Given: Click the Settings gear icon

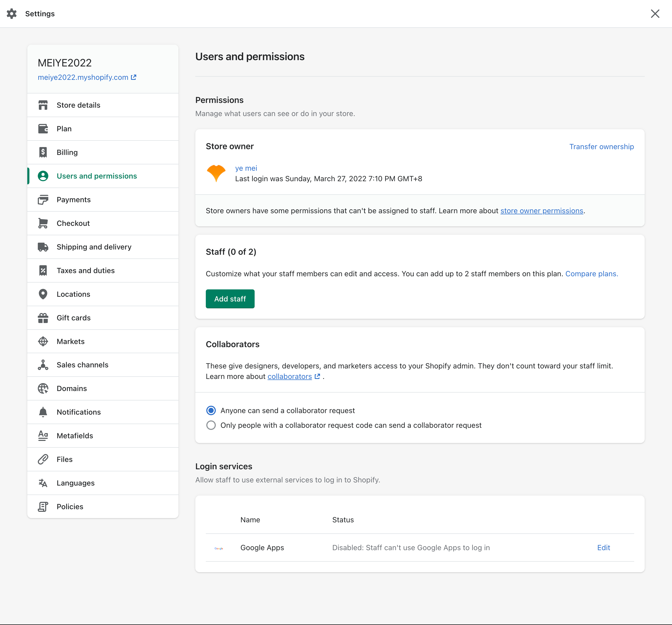Looking at the screenshot, I should (12, 14).
